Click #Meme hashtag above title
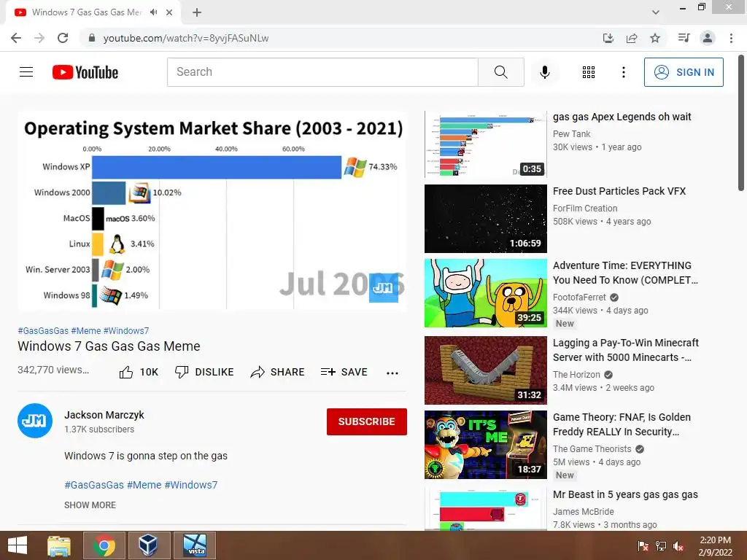The image size is (747, 560). click(86, 330)
